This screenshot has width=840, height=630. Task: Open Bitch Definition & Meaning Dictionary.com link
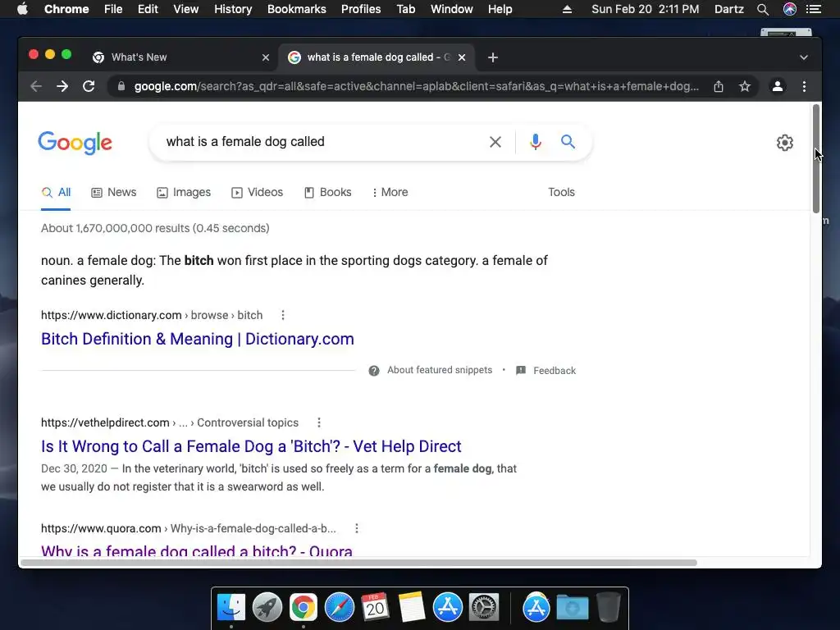198,339
